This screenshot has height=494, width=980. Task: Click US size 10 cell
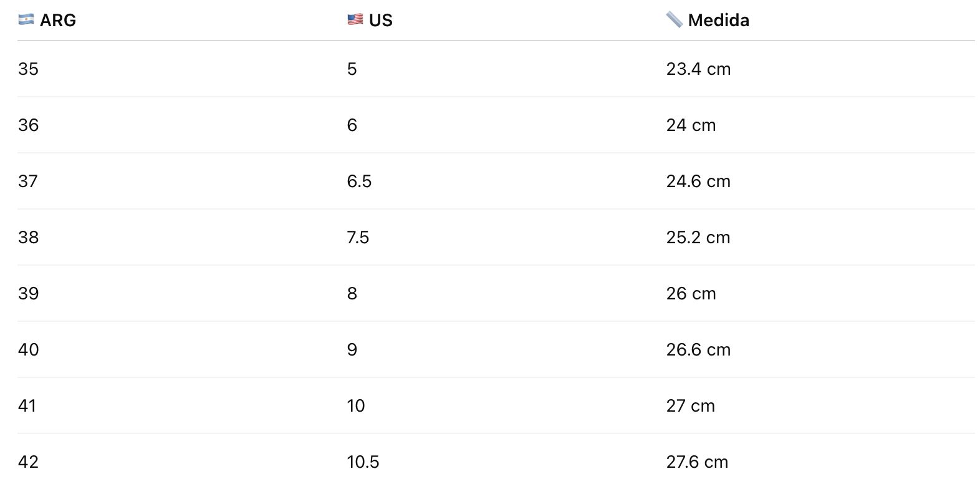pos(356,405)
